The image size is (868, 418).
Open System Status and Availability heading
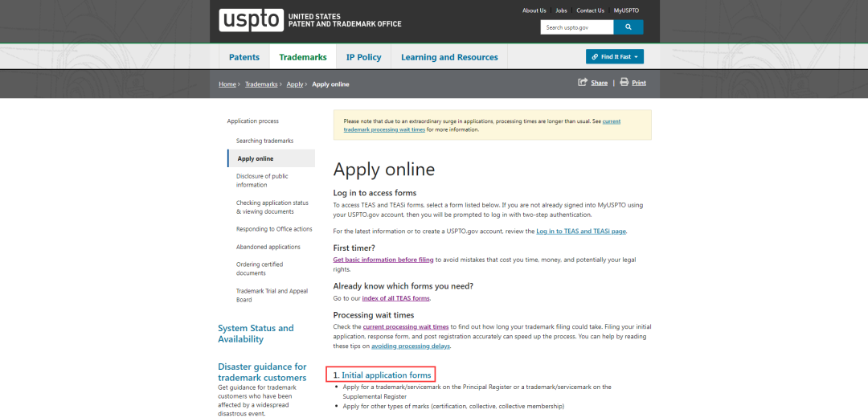(256, 334)
